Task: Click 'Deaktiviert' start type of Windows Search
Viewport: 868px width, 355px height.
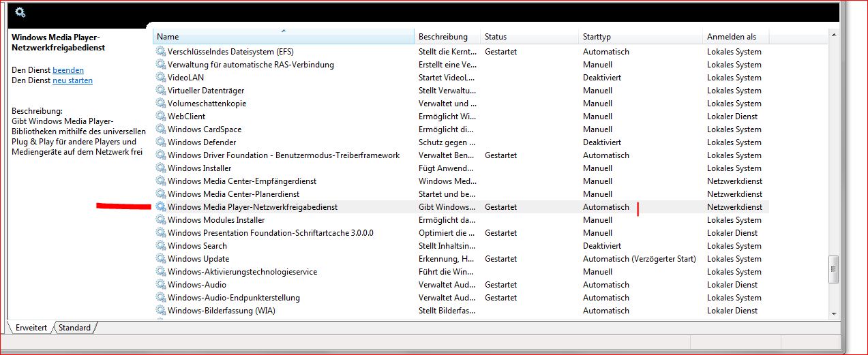Action: coord(602,246)
